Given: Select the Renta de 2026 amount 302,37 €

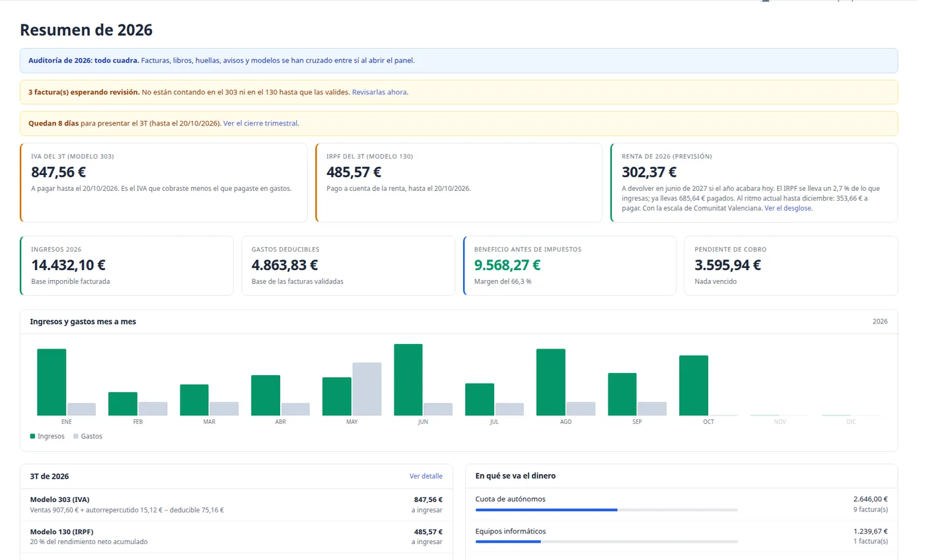Looking at the screenshot, I should pyautogui.click(x=649, y=172).
